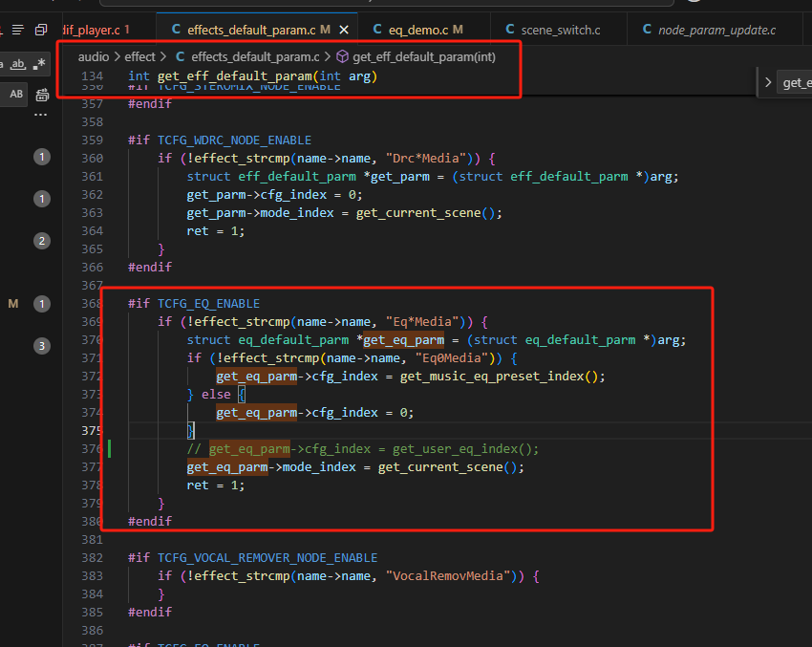Click line number 366 in the gutter

pyautogui.click(x=92, y=268)
